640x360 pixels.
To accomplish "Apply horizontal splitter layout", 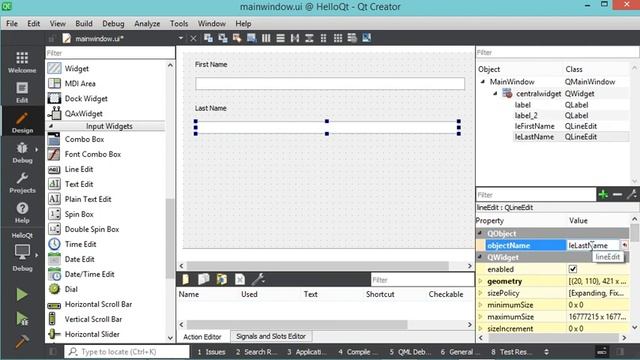I will (x=295, y=38).
